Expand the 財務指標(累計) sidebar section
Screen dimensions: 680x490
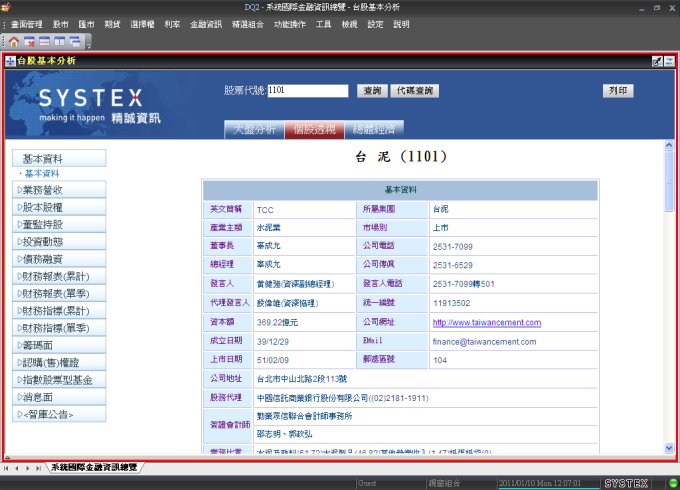59,310
